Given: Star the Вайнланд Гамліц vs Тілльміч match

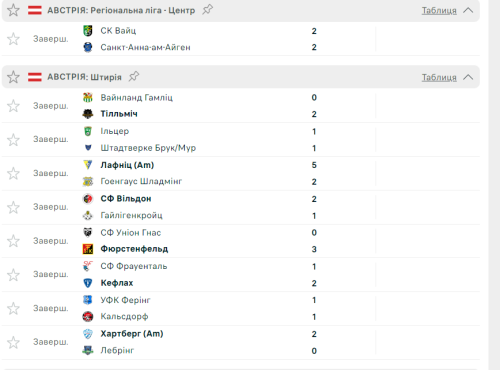Looking at the screenshot, I should click(x=13, y=106).
